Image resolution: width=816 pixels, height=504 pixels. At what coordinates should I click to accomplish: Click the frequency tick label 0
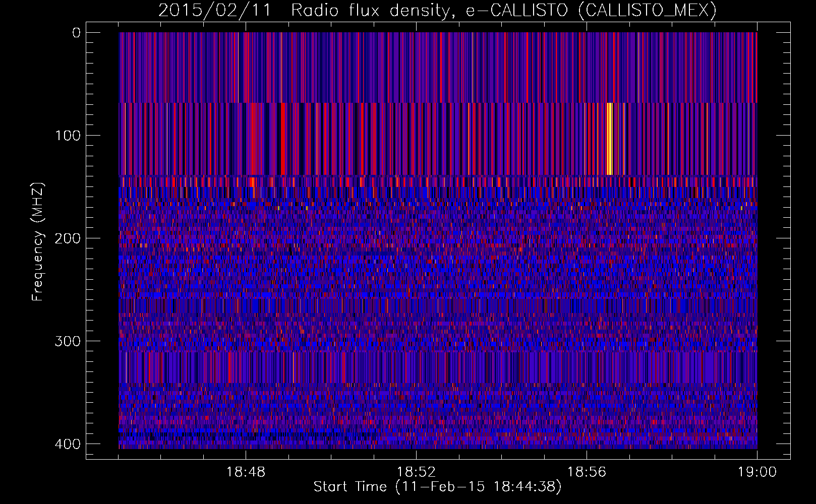76,33
